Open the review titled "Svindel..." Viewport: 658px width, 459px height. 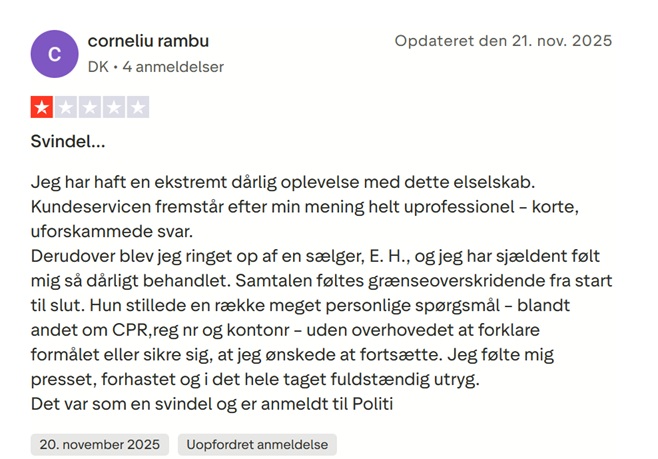click(68, 141)
